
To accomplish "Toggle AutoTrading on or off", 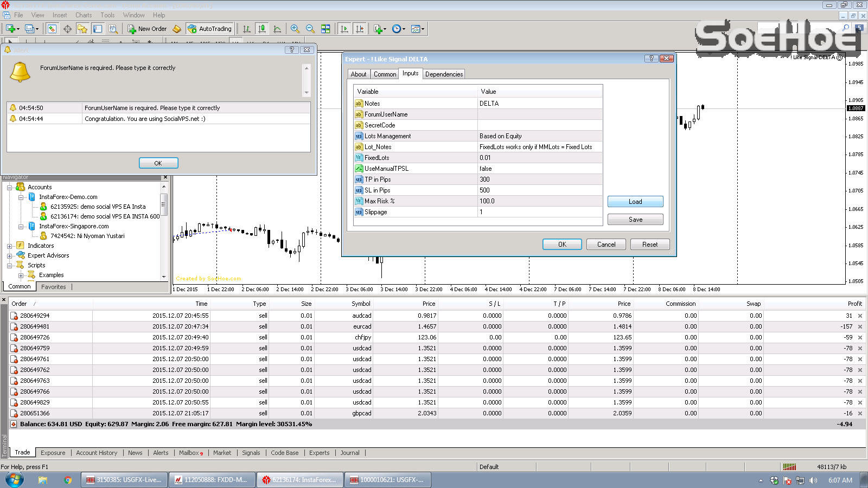I will pyautogui.click(x=210, y=29).
